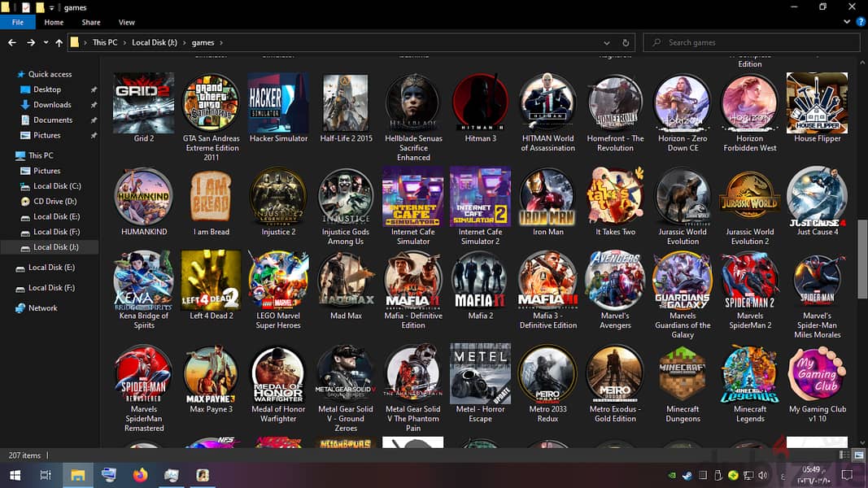Open Hellblade Senuas Sacrifice Enhanced icon
Screen dimensions: 868x488
click(413, 103)
